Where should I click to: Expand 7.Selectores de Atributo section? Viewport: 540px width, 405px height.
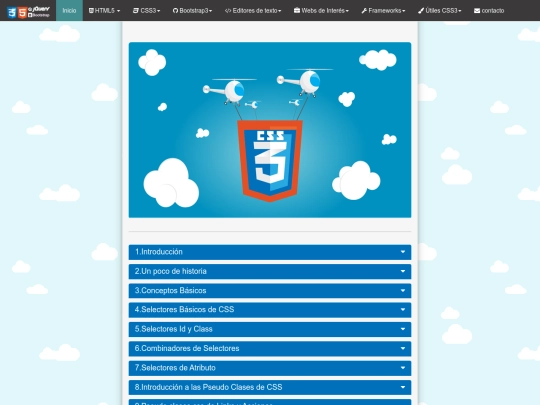pos(270,368)
